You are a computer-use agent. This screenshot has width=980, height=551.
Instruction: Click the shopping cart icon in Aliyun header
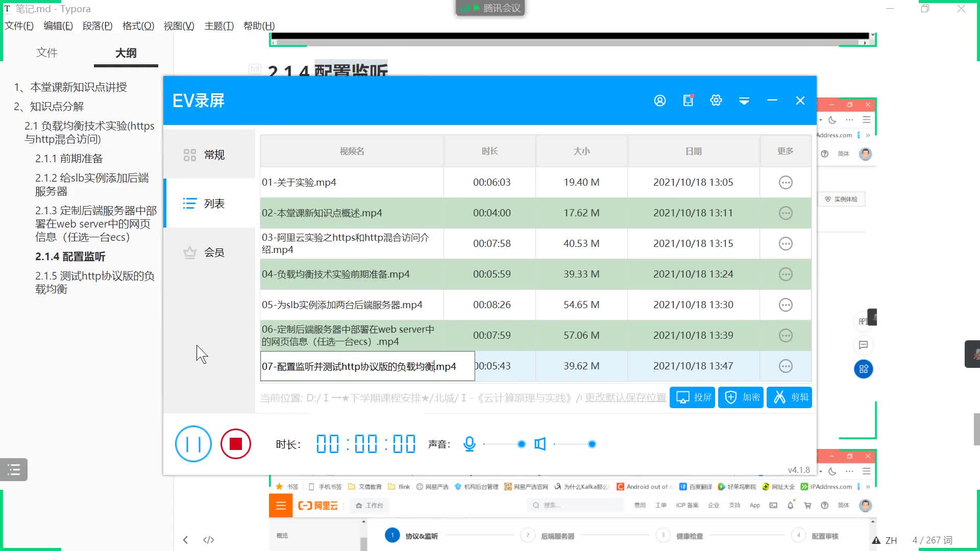pyautogui.click(x=807, y=506)
